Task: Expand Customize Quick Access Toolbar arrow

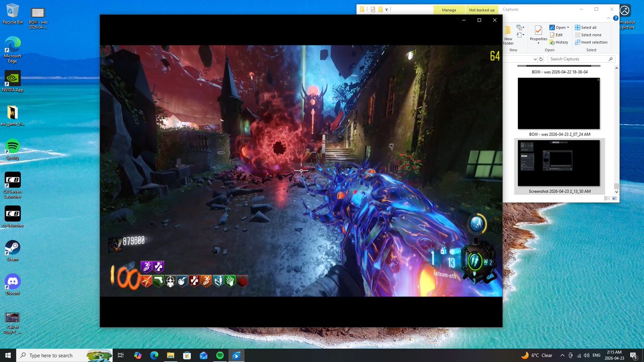Action: (x=386, y=9)
